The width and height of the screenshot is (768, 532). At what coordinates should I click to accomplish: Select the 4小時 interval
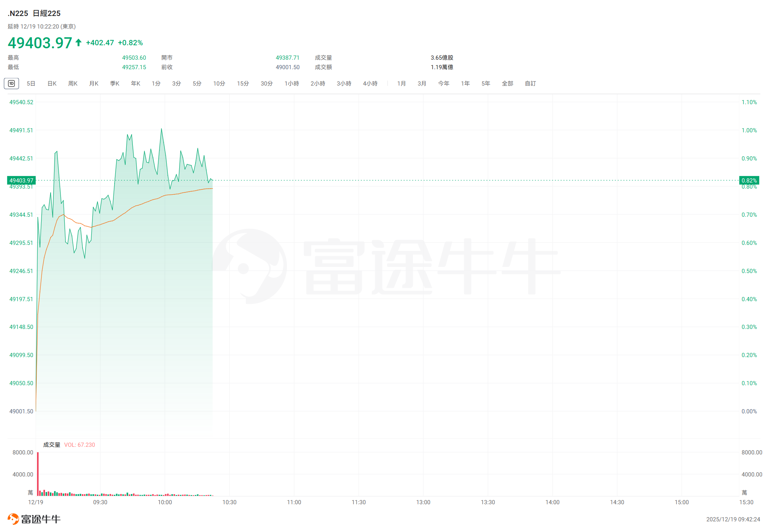click(370, 83)
